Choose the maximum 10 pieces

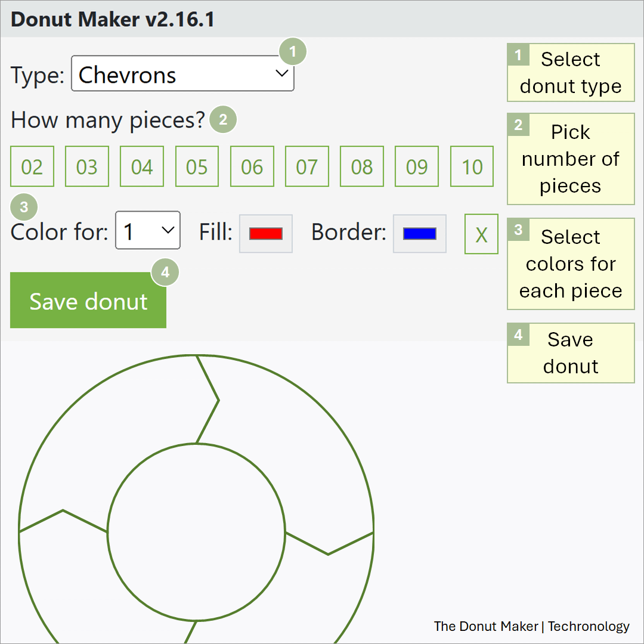pos(471,166)
